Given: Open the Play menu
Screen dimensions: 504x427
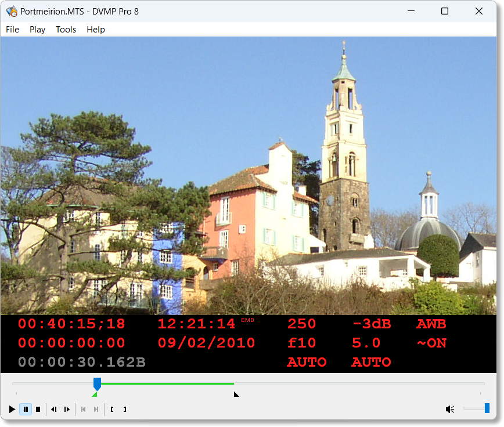Looking at the screenshot, I should [x=37, y=29].
